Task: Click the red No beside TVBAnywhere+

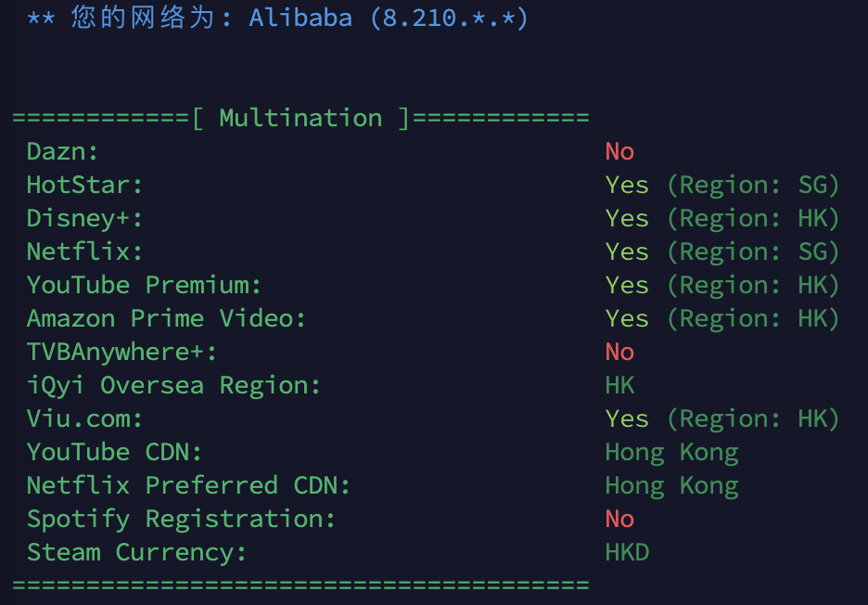Action: pyautogui.click(x=619, y=352)
